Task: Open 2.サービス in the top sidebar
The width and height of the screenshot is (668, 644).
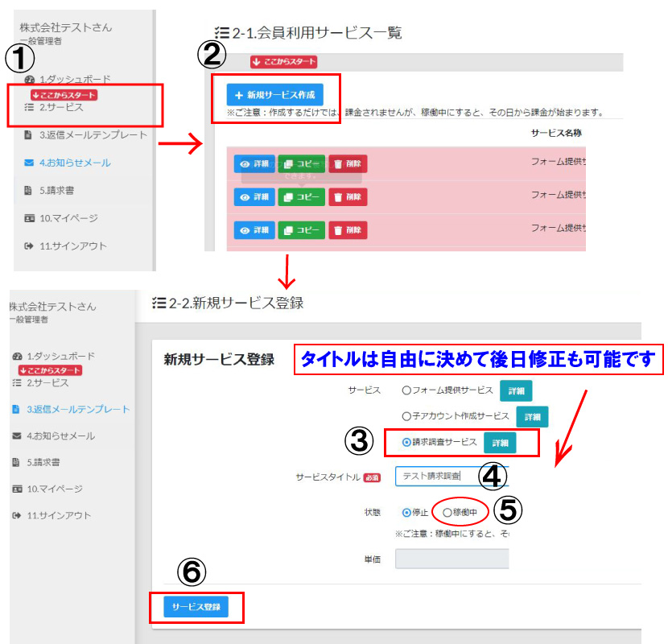Action: point(61,107)
